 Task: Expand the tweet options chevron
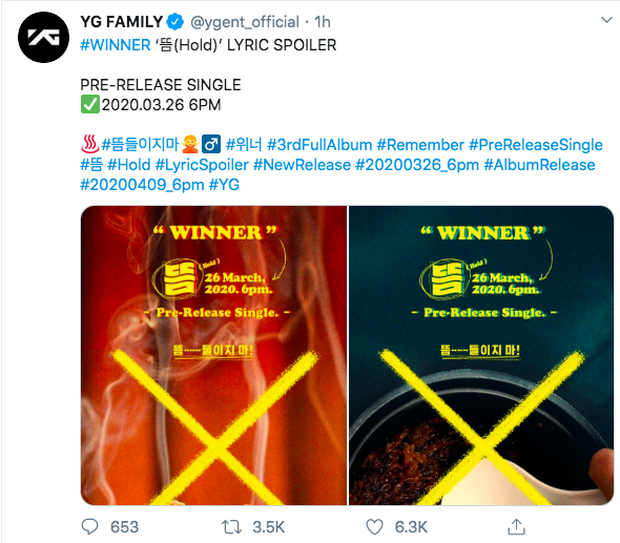607,19
